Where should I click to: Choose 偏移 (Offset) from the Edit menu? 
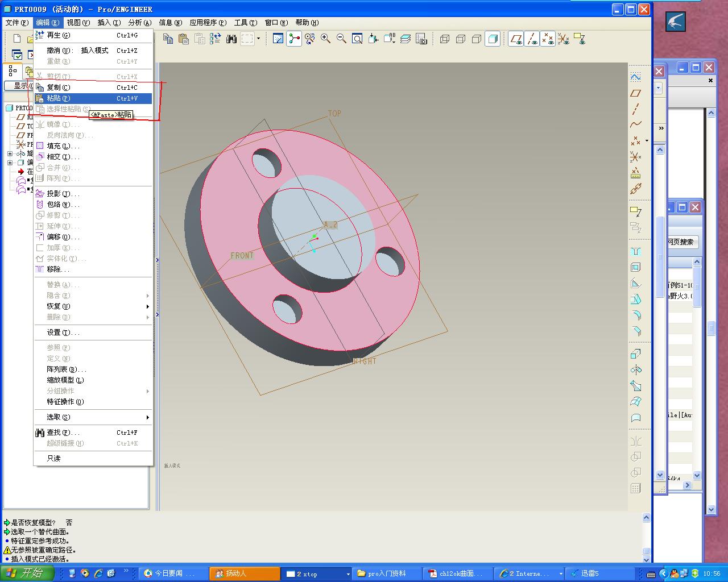pos(93,237)
